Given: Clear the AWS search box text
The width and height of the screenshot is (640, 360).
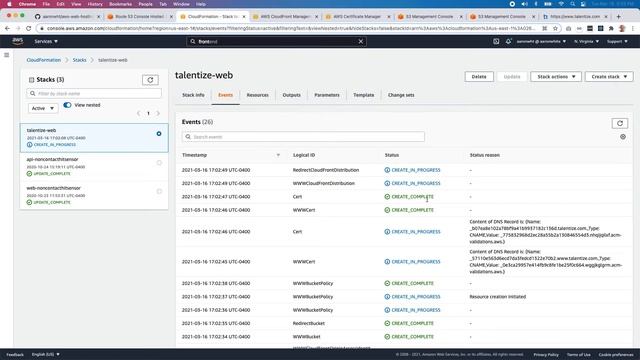Looking at the screenshot, I should click(x=360, y=41).
